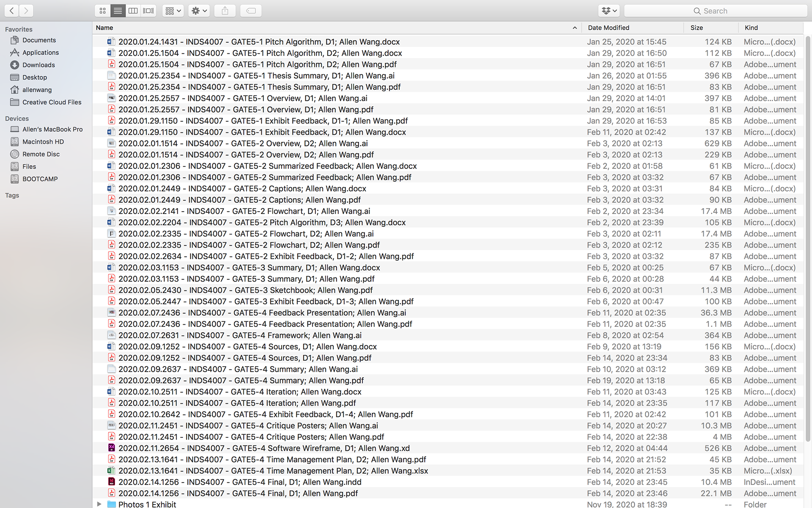This screenshot has width=812, height=508.
Task: Click PDF icon of GATE5-2 Captions .pdf
Action: pos(111,199)
